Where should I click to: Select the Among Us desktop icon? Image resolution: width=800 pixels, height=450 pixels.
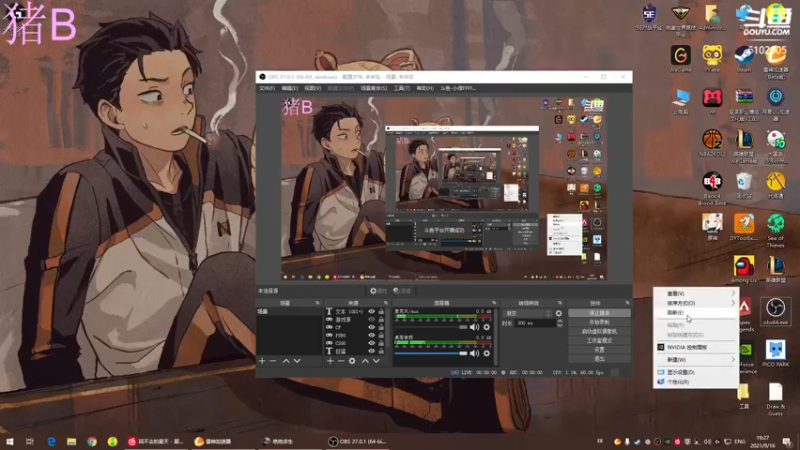[x=744, y=269]
